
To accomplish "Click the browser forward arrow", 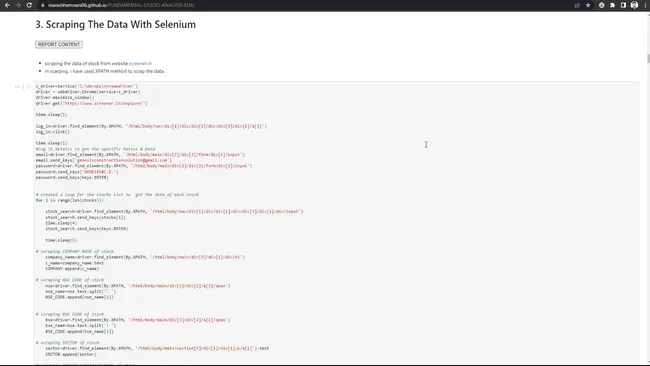I will click(x=18, y=5).
